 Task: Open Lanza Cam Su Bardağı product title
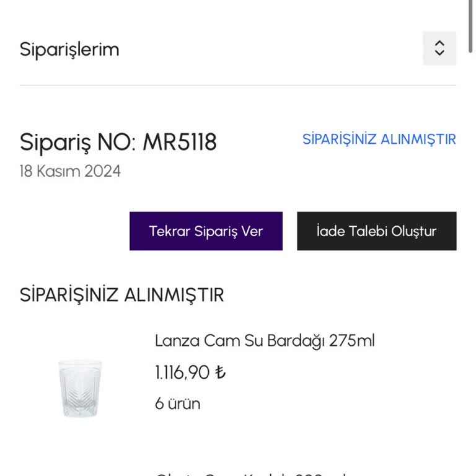click(x=265, y=340)
